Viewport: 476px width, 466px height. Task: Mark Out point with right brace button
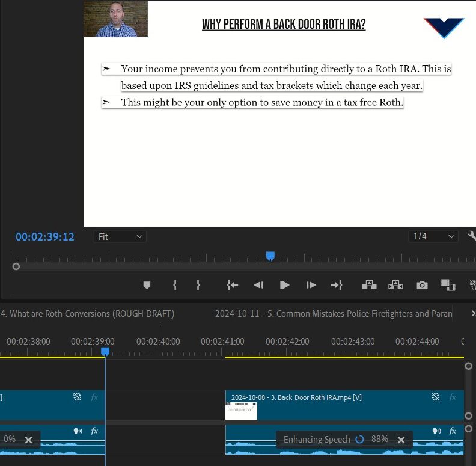coord(198,285)
